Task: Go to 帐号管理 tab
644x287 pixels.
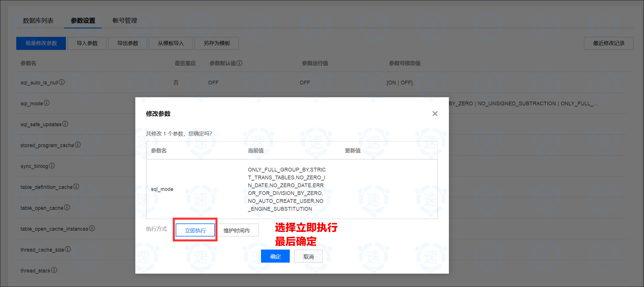Action: point(125,21)
